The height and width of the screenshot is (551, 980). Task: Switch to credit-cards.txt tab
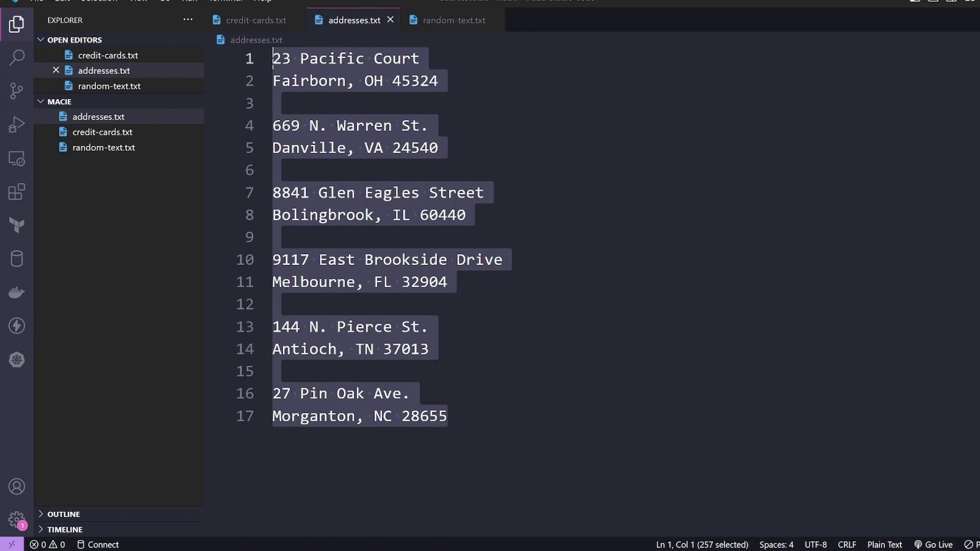[256, 20]
